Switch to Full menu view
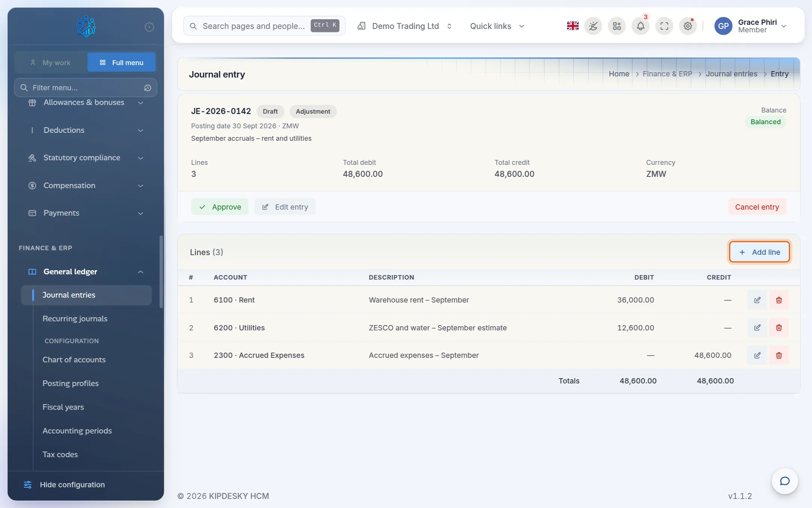Viewport: 812px width, 508px height. [121, 62]
